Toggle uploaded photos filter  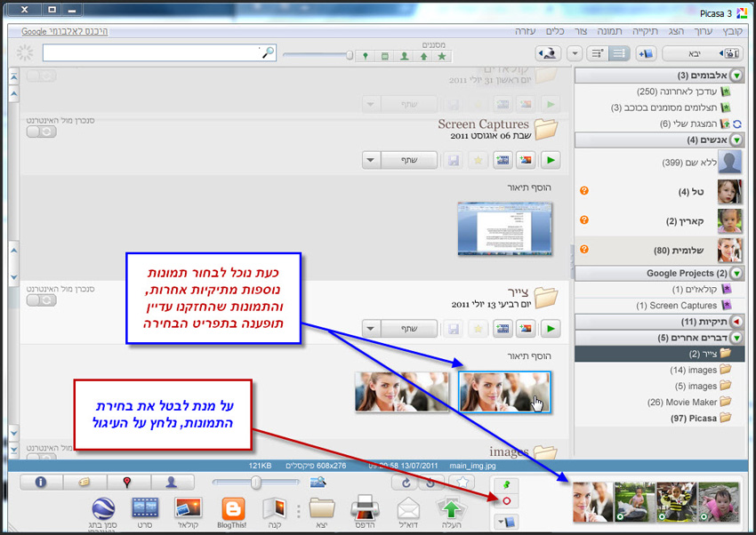pos(423,56)
